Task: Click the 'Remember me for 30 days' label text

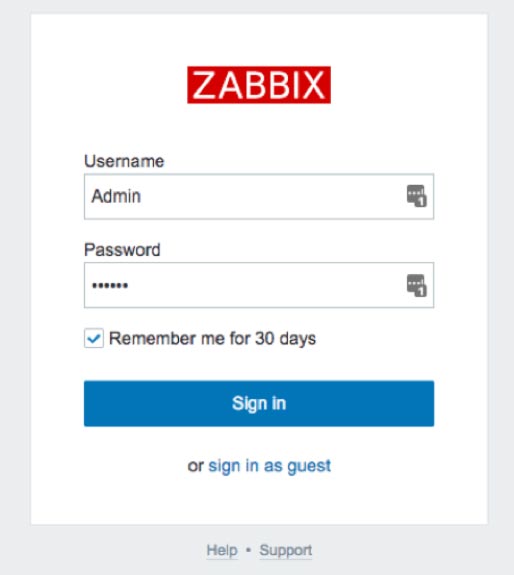Action: coord(212,338)
